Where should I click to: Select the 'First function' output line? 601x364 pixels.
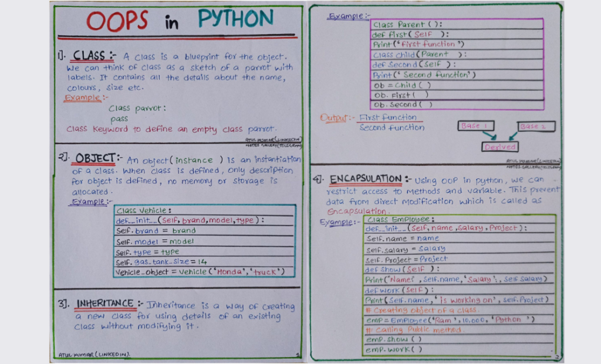pyautogui.click(x=387, y=117)
